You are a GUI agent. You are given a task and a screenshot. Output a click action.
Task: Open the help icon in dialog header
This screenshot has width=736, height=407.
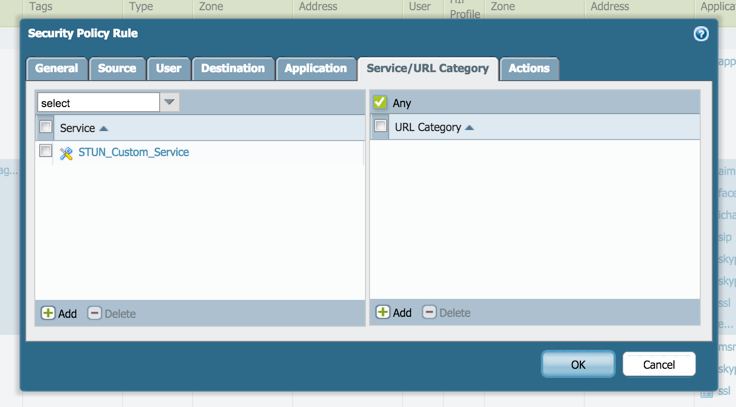(x=701, y=34)
